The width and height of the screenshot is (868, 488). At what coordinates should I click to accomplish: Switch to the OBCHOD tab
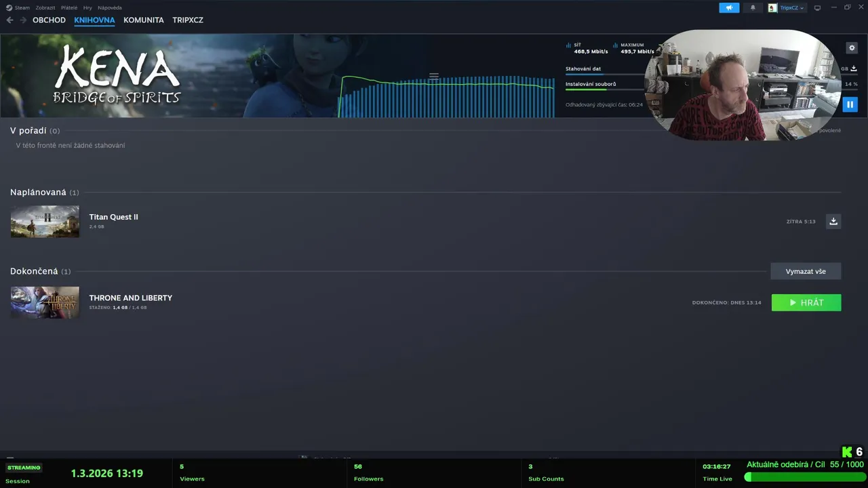(x=49, y=20)
